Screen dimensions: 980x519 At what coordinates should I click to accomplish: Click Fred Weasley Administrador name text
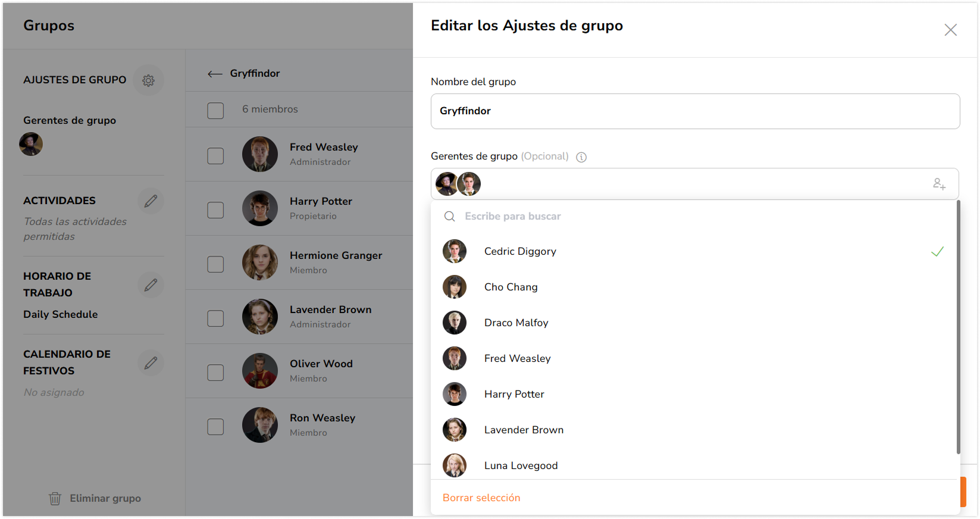pos(324,147)
